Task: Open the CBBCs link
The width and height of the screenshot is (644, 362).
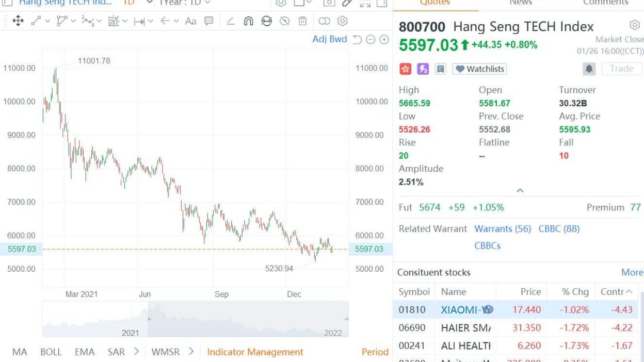Action: click(488, 245)
